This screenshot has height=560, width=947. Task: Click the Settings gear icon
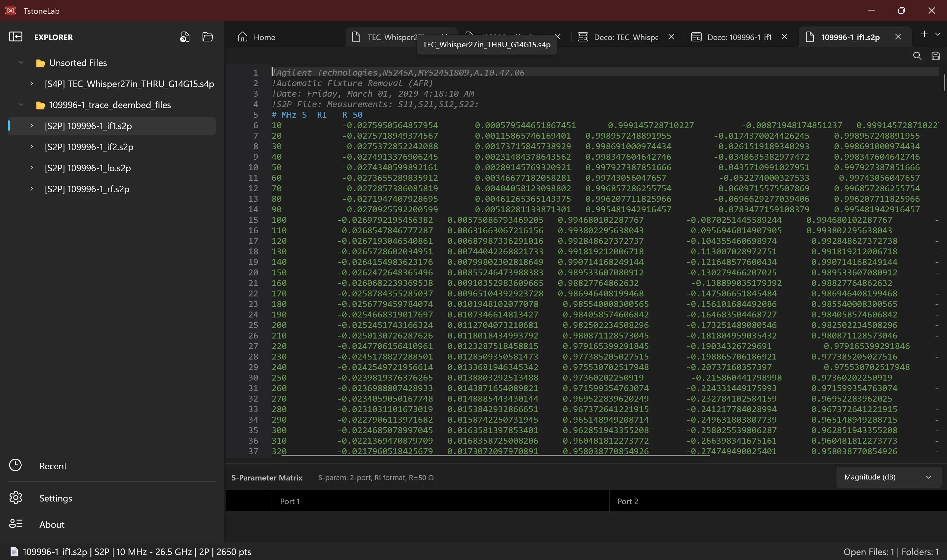pyautogui.click(x=15, y=498)
